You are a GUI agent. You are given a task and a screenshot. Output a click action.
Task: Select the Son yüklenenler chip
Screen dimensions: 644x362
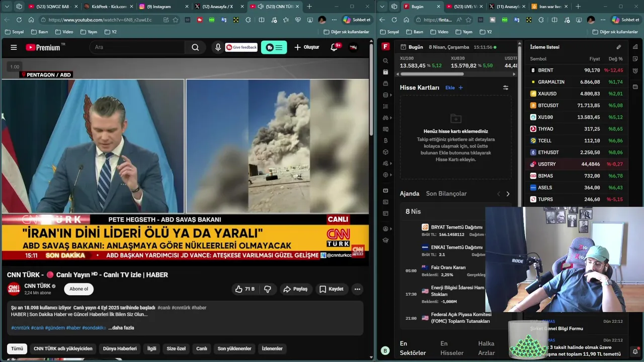coord(234,348)
